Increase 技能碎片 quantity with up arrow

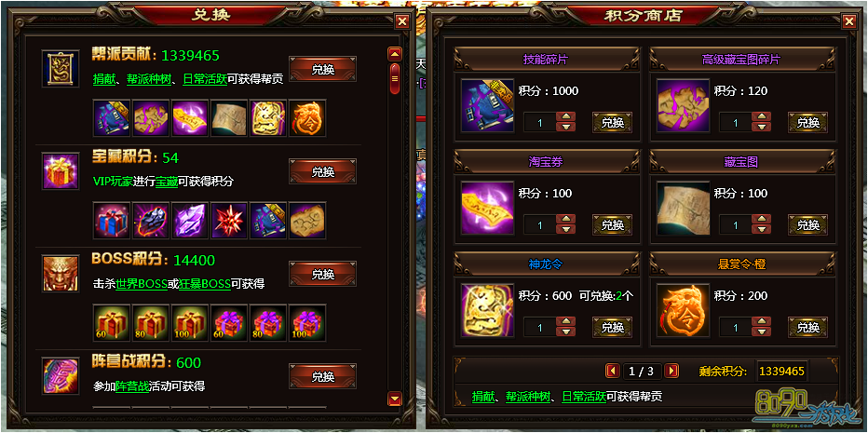[x=565, y=116]
